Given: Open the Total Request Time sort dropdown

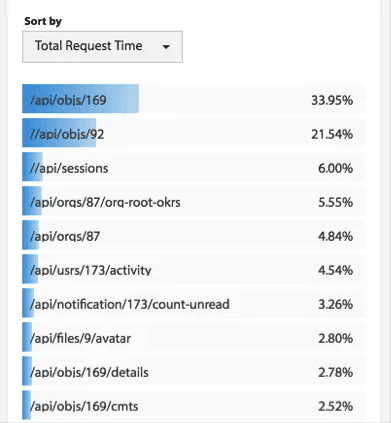Looking at the screenshot, I should pyautogui.click(x=102, y=47).
